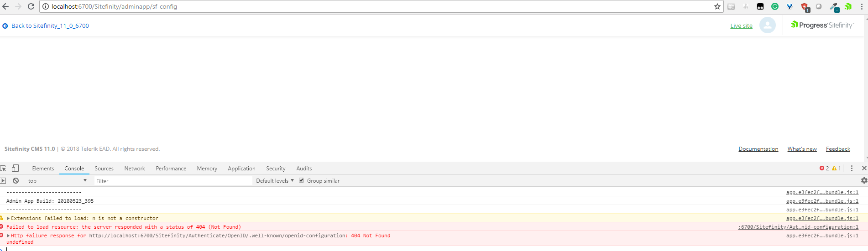Open source link for Http failure response row

point(822,236)
